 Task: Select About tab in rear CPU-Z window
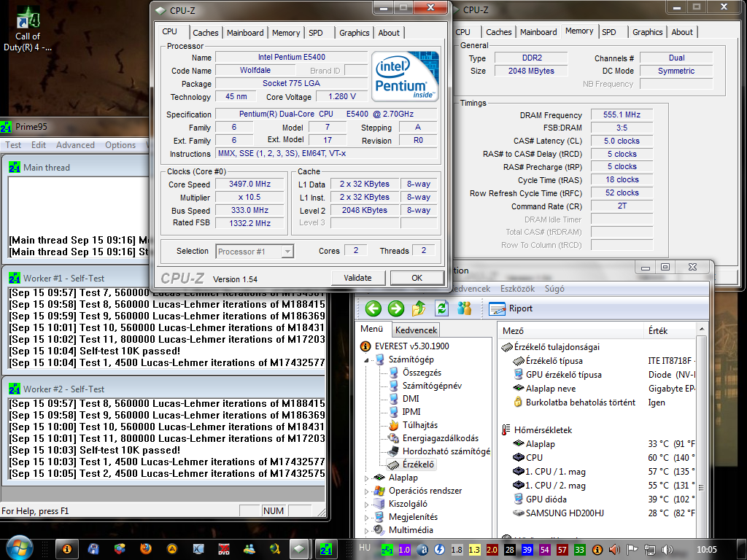click(x=682, y=32)
